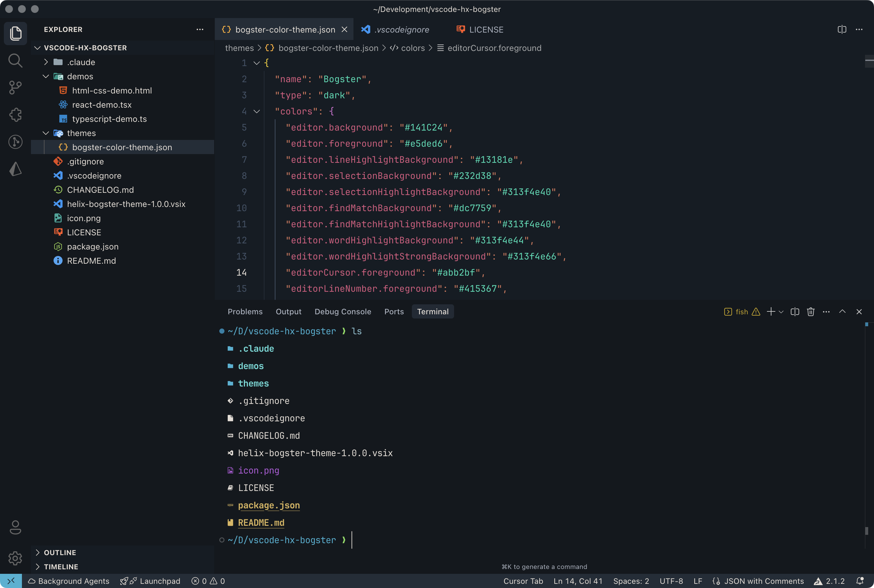
Task: Collapse the demos folder
Action: tap(46, 76)
